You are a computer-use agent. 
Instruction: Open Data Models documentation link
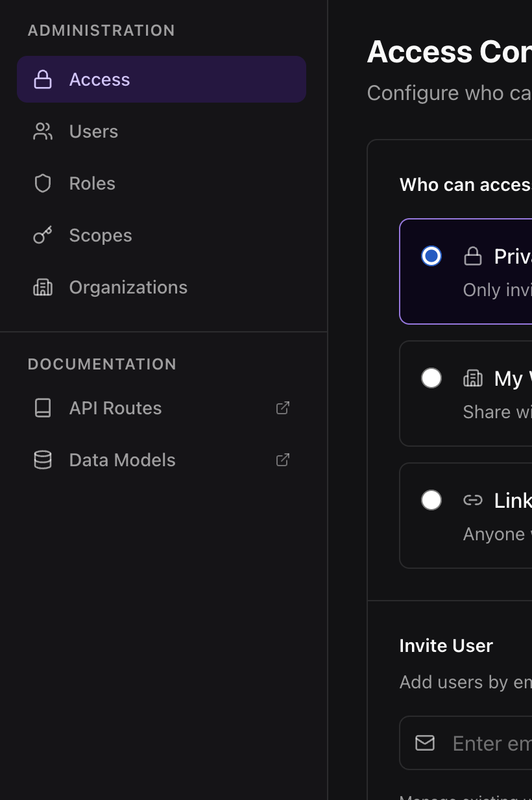click(x=122, y=460)
